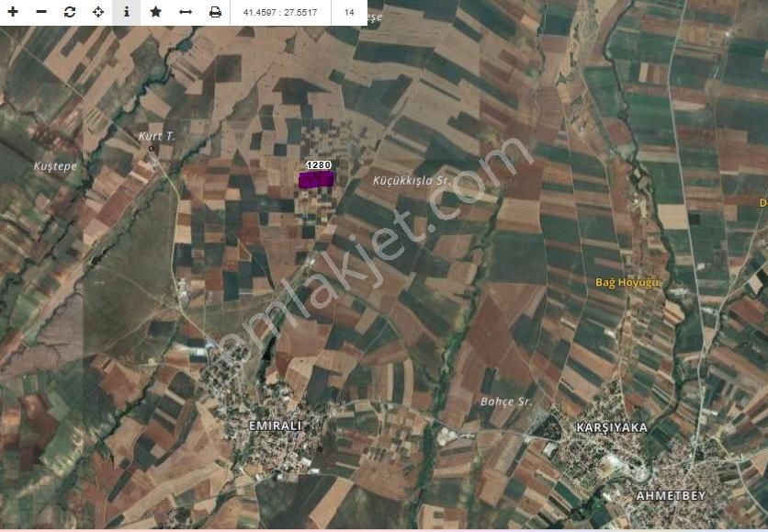This screenshot has height=532, width=768.
Task: Center map with the crosshair icon
Action: 98,12
